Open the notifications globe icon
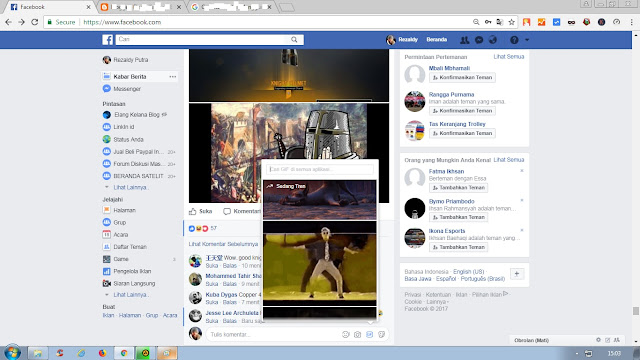Viewport: 640px width, 360px height. [x=493, y=40]
